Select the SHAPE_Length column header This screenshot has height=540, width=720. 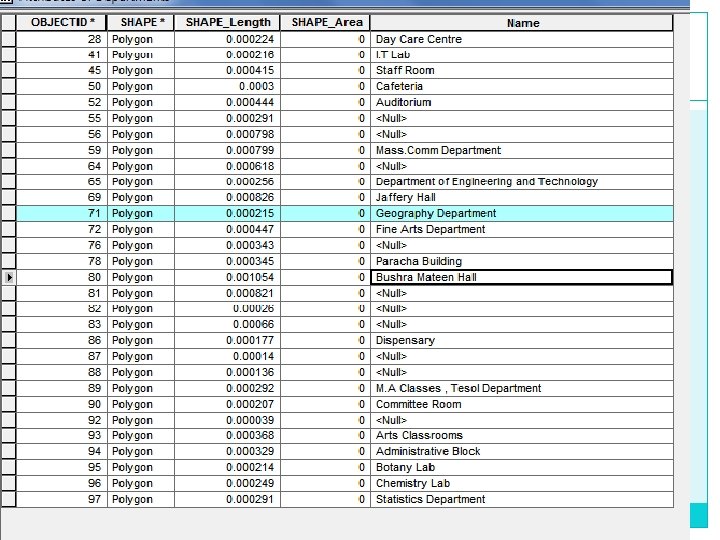coord(227,22)
